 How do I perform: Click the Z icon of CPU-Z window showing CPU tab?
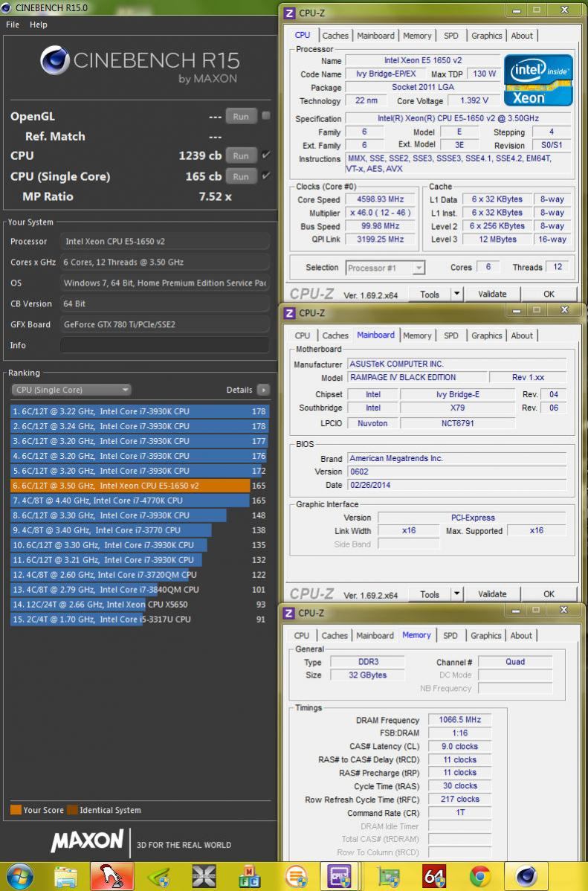tap(289, 13)
